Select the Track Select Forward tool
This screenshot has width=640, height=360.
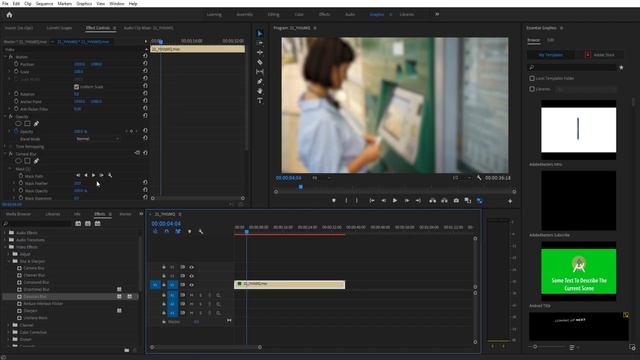click(x=260, y=43)
